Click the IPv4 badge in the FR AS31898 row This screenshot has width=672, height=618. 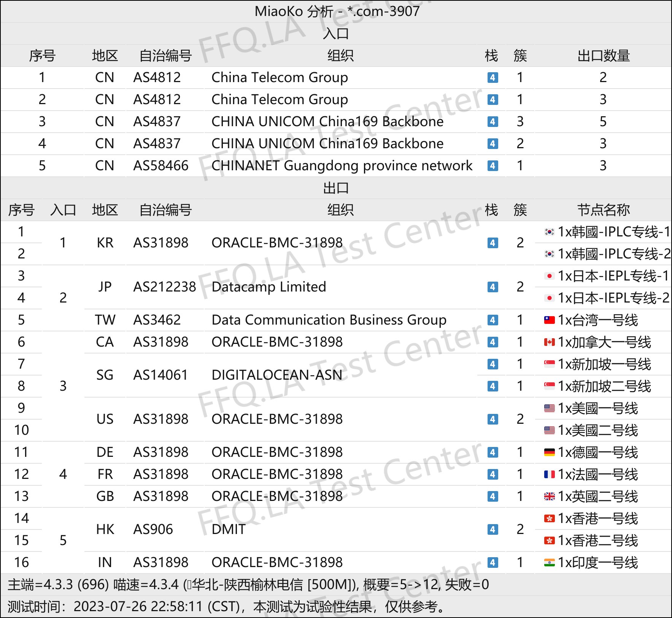(492, 474)
